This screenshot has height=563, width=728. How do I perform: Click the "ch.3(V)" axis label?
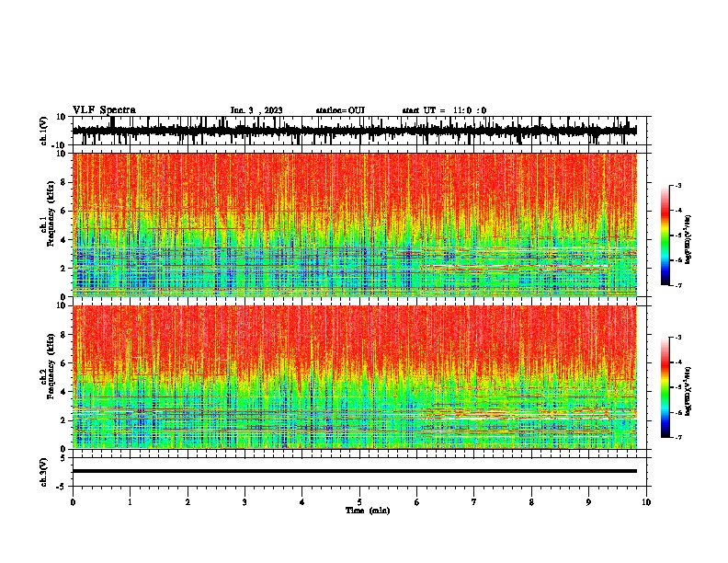point(44,472)
